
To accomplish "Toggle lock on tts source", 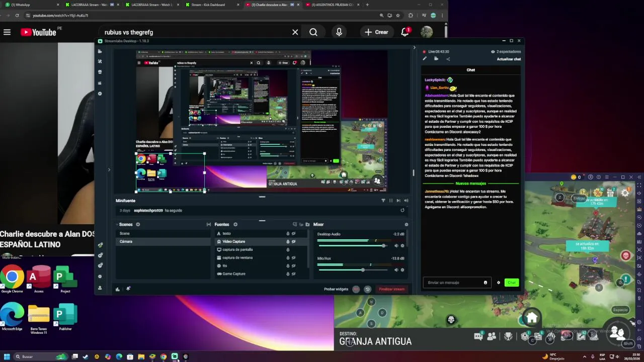I will coord(288,265).
